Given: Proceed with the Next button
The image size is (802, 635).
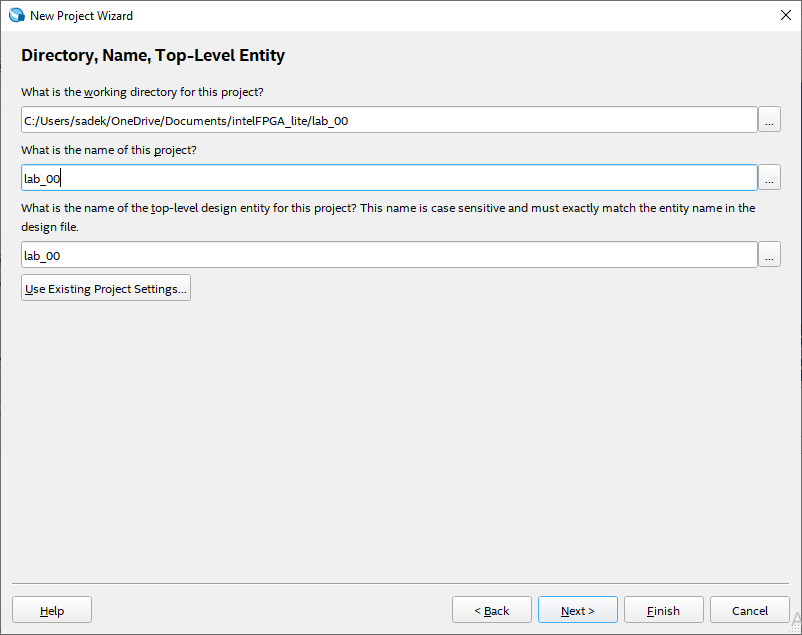Looking at the screenshot, I should coord(577,610).
